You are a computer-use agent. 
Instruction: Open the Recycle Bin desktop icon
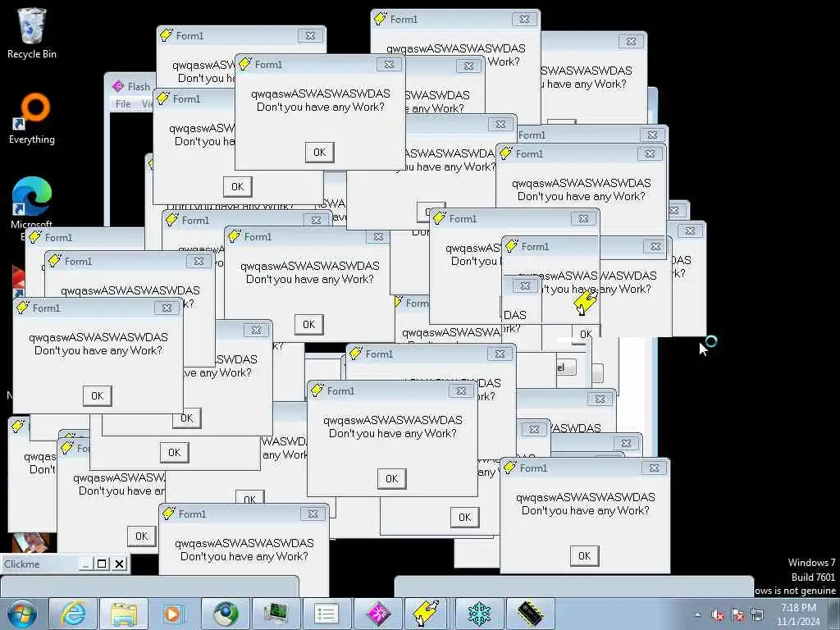[x=32, y=33]
